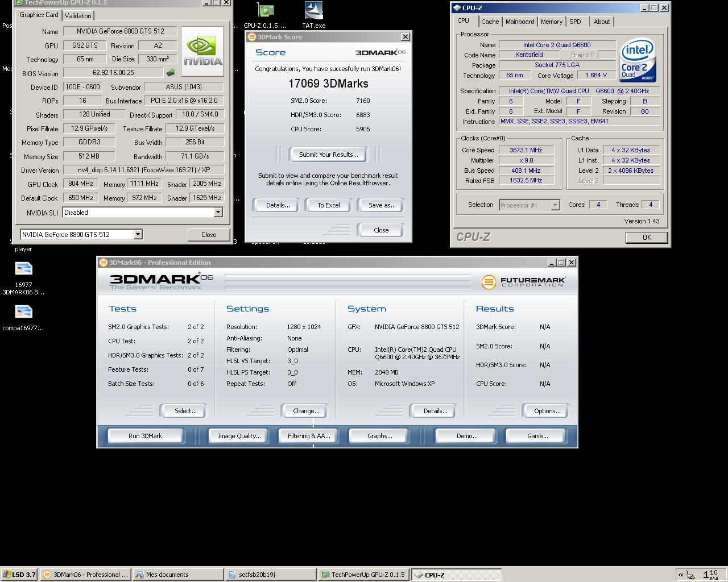Viewport: 728px width, 582px height.
Task: Click the BIOS save chip icon in GPU-Z
Action: click(x=170, y=73)
